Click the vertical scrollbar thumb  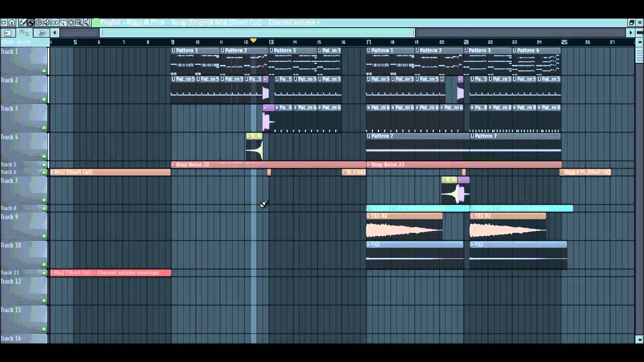pyautogui.click(x=639, y=55)
